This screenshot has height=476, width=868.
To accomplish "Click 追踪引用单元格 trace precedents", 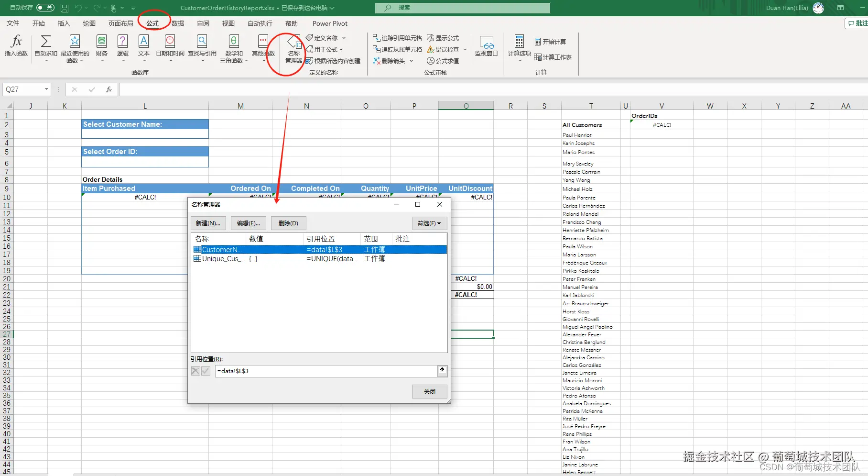I will click(x=397, y=38).
